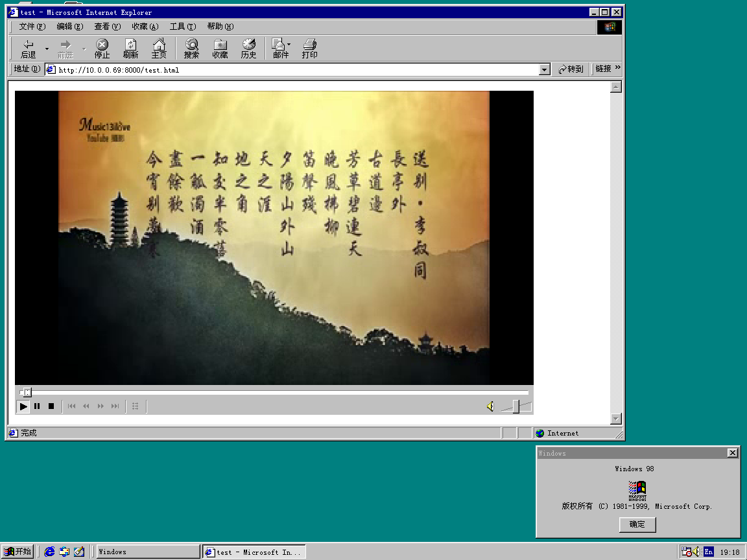
Task: Click the 刷新 (Refresh) toolbar icon
Action: 130,48
